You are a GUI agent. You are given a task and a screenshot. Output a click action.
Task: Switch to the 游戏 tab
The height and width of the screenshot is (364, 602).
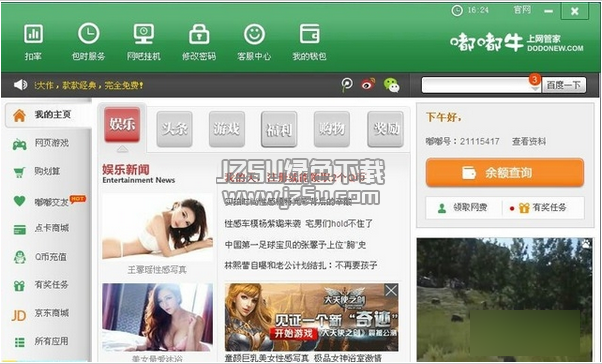tap(227, 129)
